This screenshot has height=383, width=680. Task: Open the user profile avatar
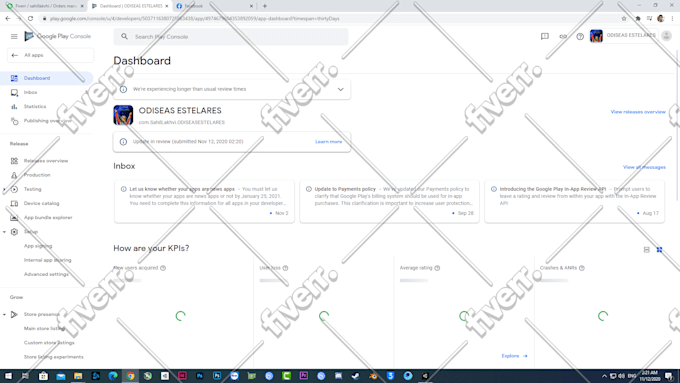[667, 36]
